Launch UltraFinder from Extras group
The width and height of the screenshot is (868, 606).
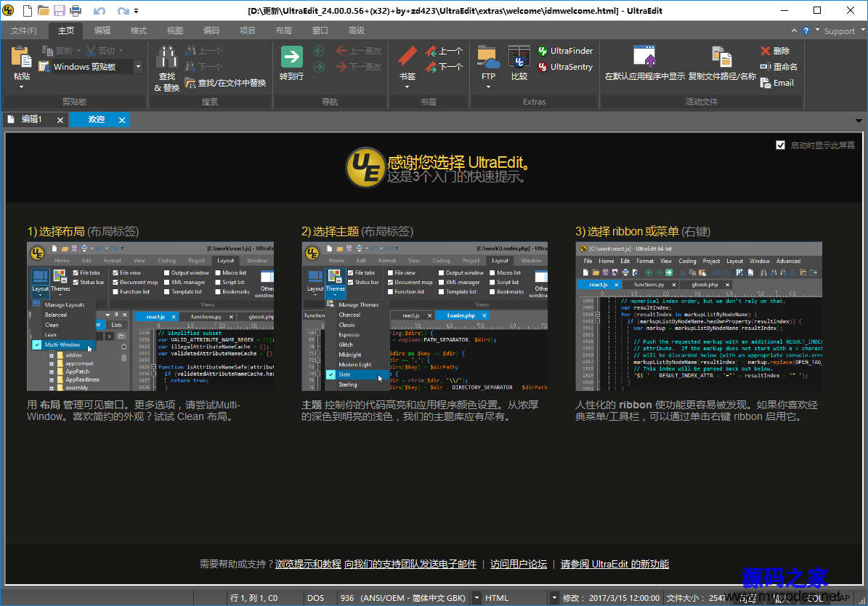pyautogui.click(x=565, y=51)
